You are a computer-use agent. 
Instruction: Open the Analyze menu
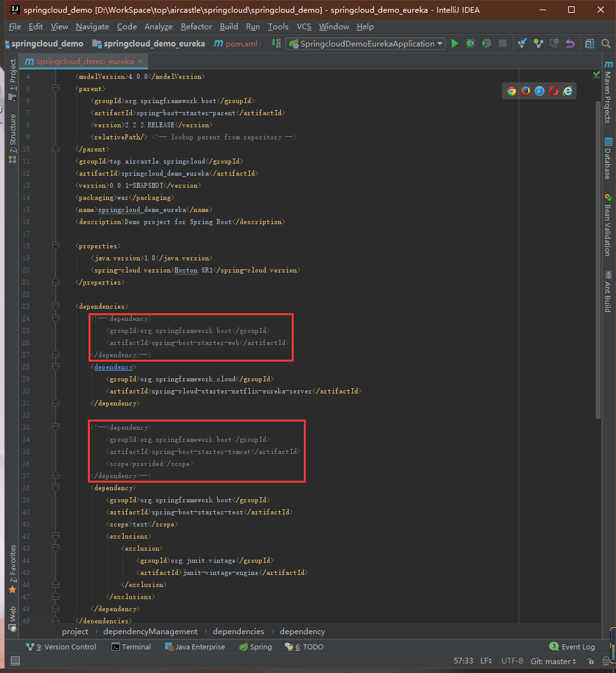tap(159, 27)
